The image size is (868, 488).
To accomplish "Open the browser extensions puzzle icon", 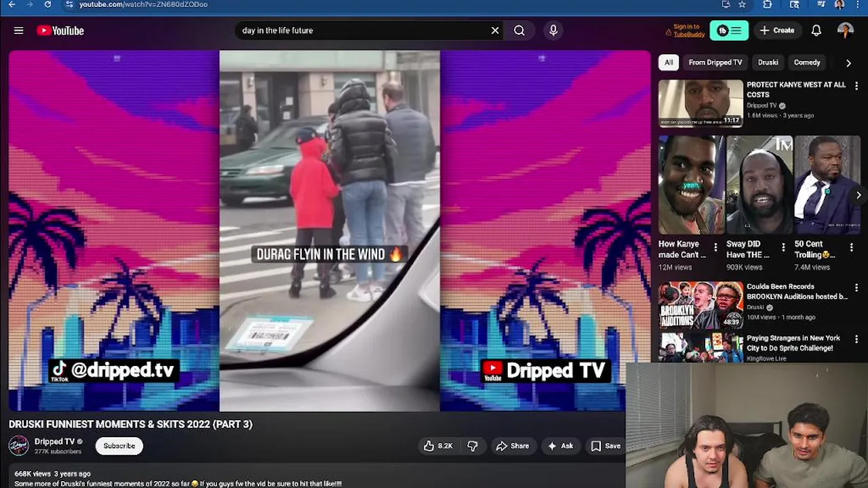I will coord(768,4).
